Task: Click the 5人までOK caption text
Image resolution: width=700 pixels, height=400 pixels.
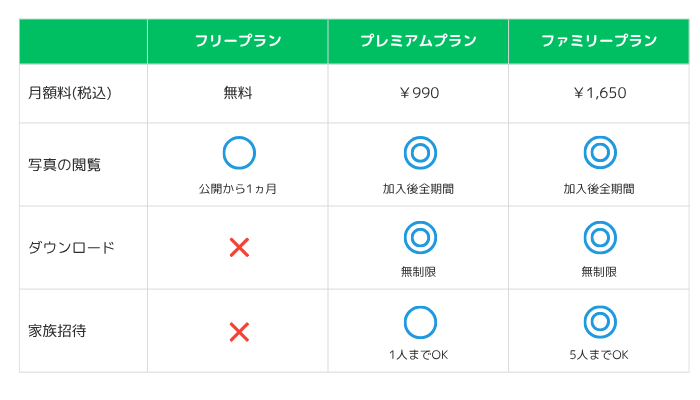Action: [599, 355]
